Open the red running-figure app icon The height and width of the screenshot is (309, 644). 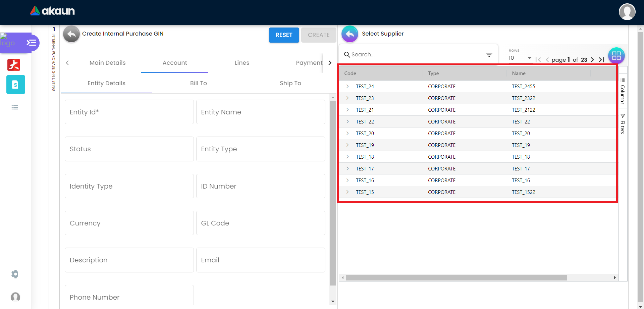pos(14,65)
